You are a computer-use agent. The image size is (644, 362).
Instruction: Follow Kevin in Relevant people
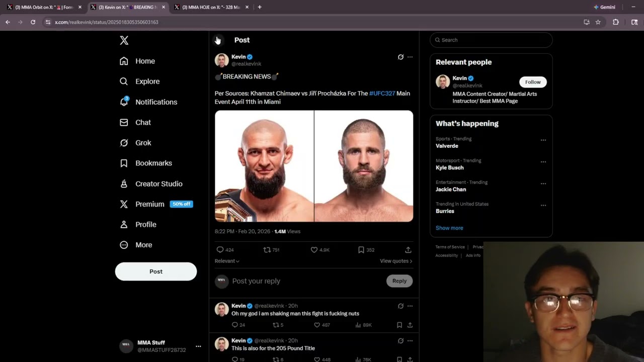(x=533, y=82)
